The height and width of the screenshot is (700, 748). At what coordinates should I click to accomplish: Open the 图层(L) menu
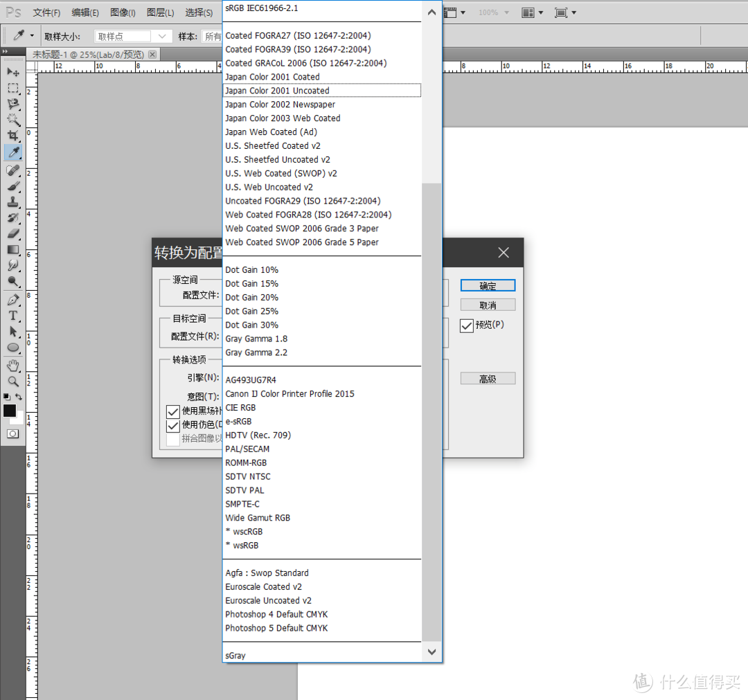[160, 12]
